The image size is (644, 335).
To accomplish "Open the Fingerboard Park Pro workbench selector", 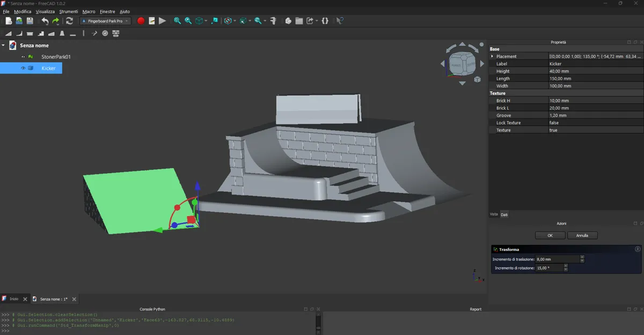I will coord(105,20).
